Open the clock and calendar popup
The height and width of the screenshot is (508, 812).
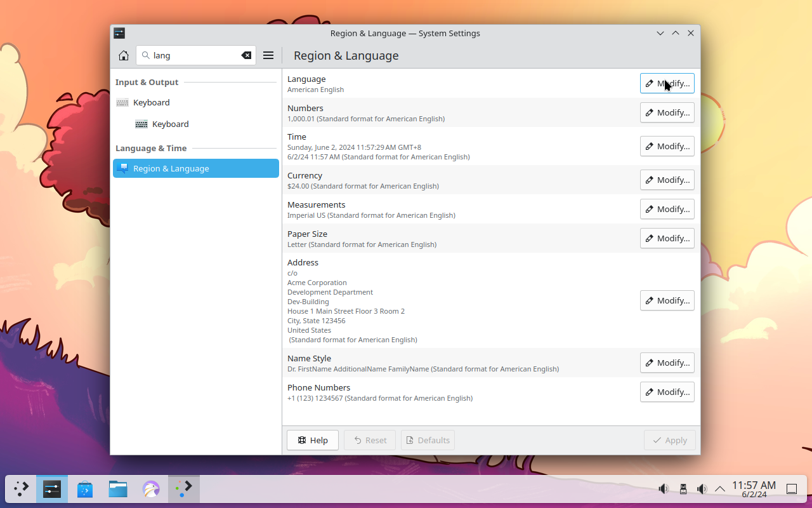[754, 489]
